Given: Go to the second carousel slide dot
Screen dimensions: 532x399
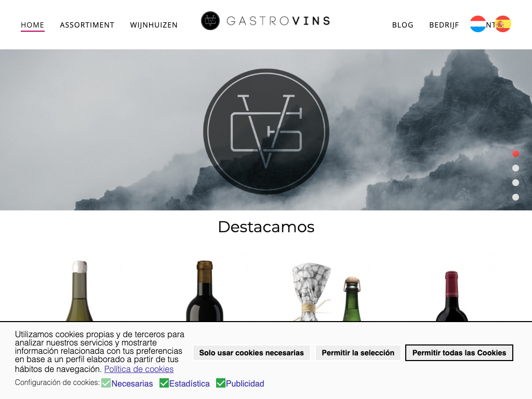Looking at the screenshot, I should click(x=515, y=168).
